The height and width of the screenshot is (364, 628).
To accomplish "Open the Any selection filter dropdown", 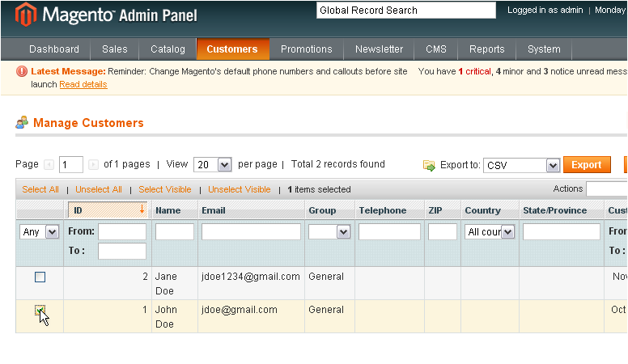I will coord(39,232).
